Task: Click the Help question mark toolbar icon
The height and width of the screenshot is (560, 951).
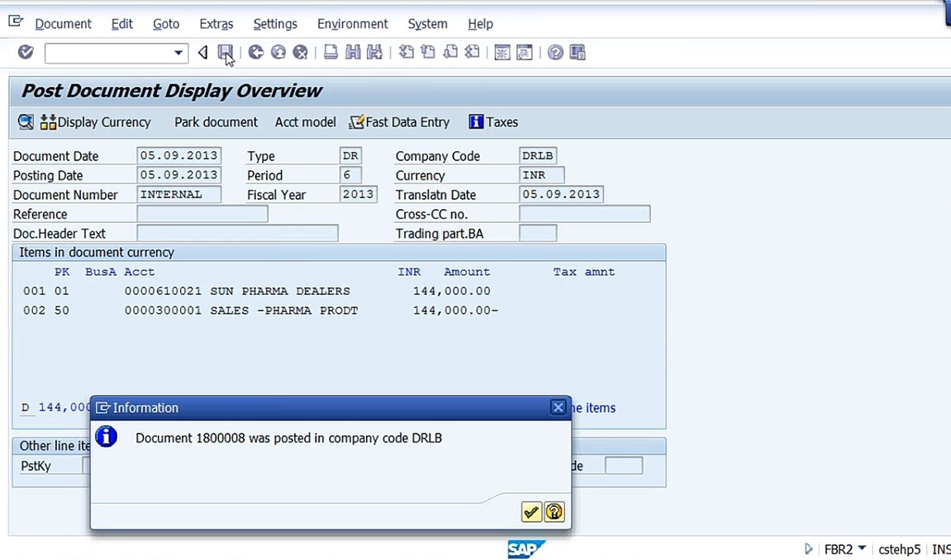Action: 555,53
